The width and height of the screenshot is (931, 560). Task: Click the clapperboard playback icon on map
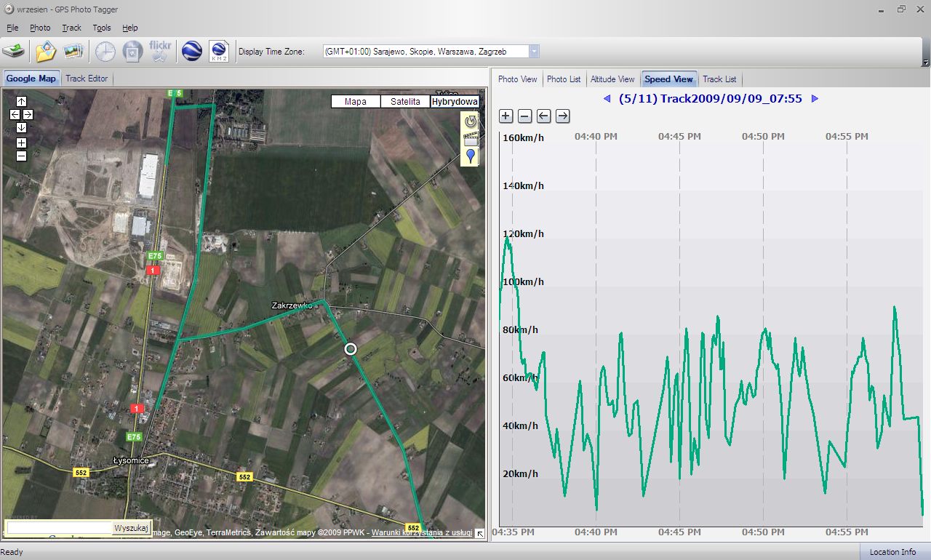tap(471, 139)
